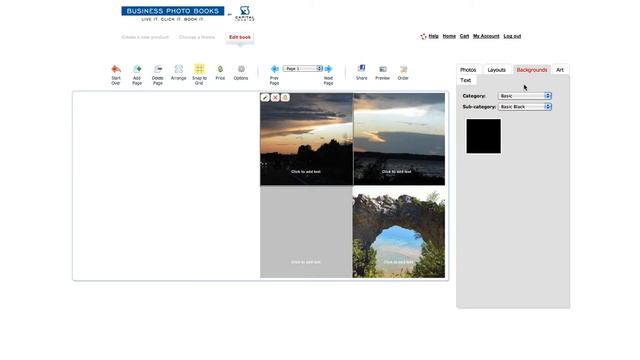This screenshot has height=360, width=640.
Task: Click the Create a new product step
Action: pyautogui.click(x=145, y=37)
